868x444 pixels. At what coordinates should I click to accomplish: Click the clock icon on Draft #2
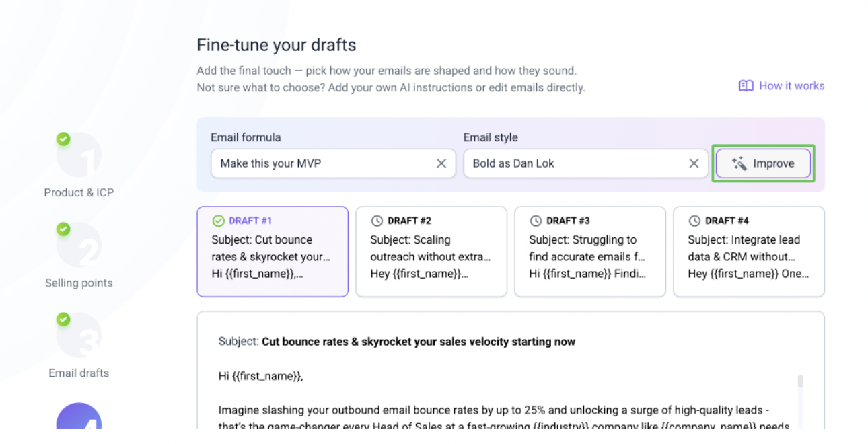[377, 221]
